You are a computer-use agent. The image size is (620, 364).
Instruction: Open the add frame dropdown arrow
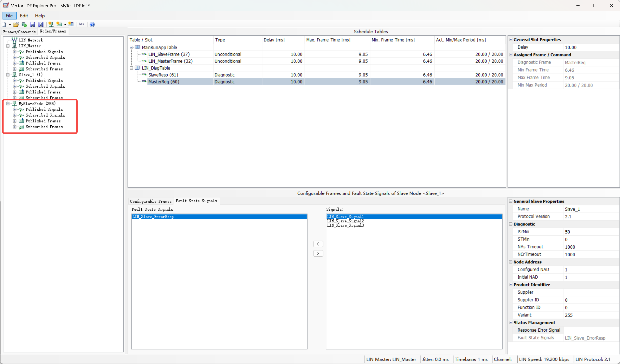pyautogui.click(x=65, y=25)
